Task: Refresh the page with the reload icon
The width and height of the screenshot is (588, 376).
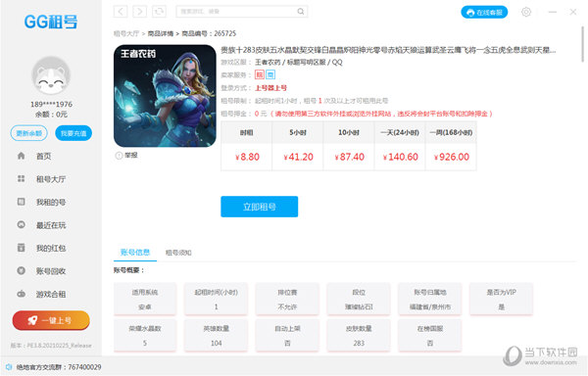Action: (159, 12)
